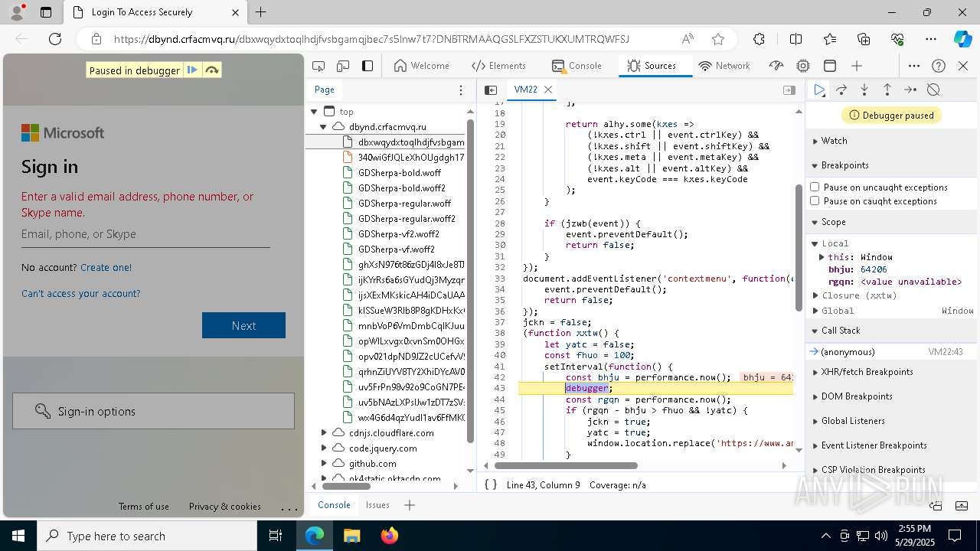Expand Closure (xxtw) scope
This screenshot has height=551, width=980.
coord(815,295)
